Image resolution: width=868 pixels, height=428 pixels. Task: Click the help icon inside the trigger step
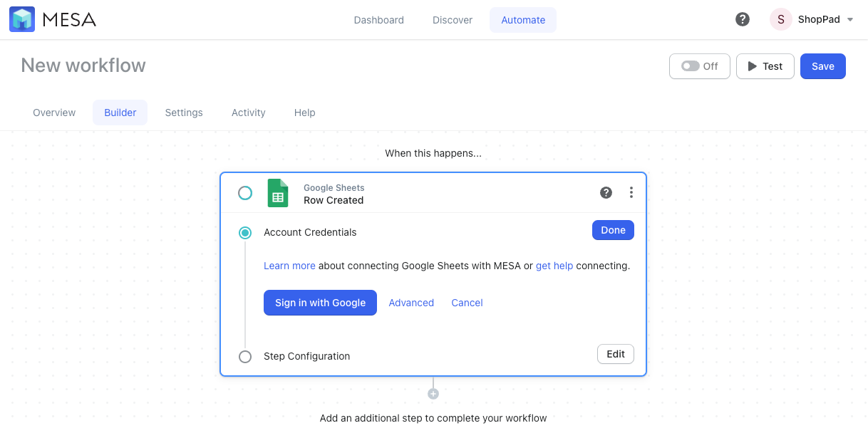606,192
